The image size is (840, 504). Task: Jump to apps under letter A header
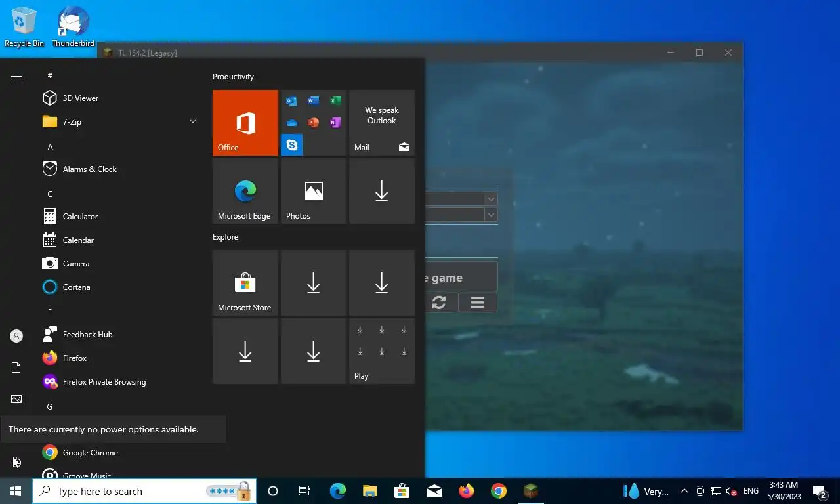click(x=50, y=147)
